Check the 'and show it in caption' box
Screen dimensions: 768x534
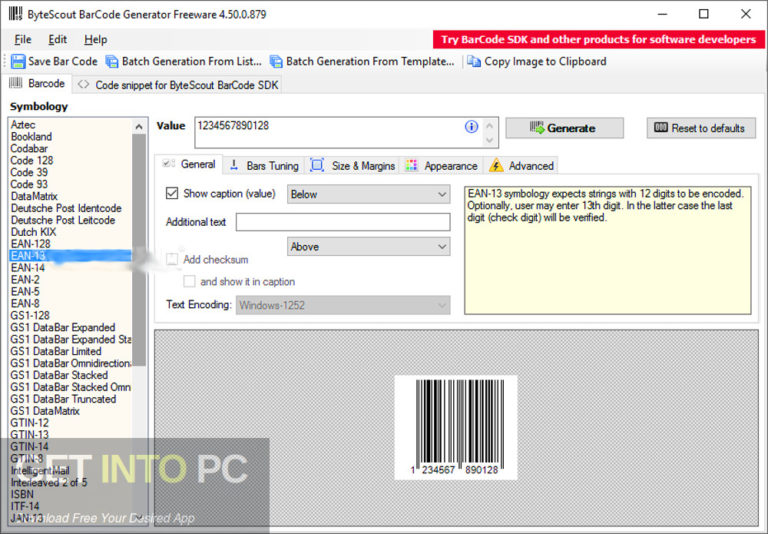click(189, 281)
